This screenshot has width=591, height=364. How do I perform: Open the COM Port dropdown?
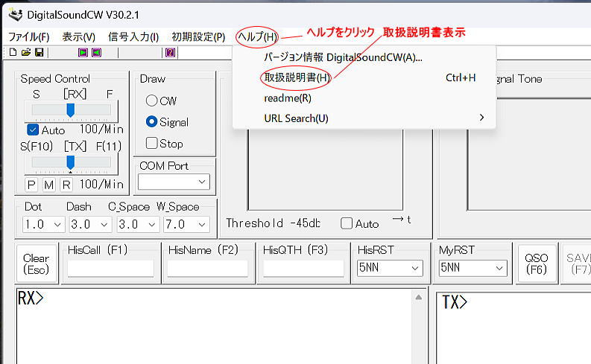pos(174,182)
